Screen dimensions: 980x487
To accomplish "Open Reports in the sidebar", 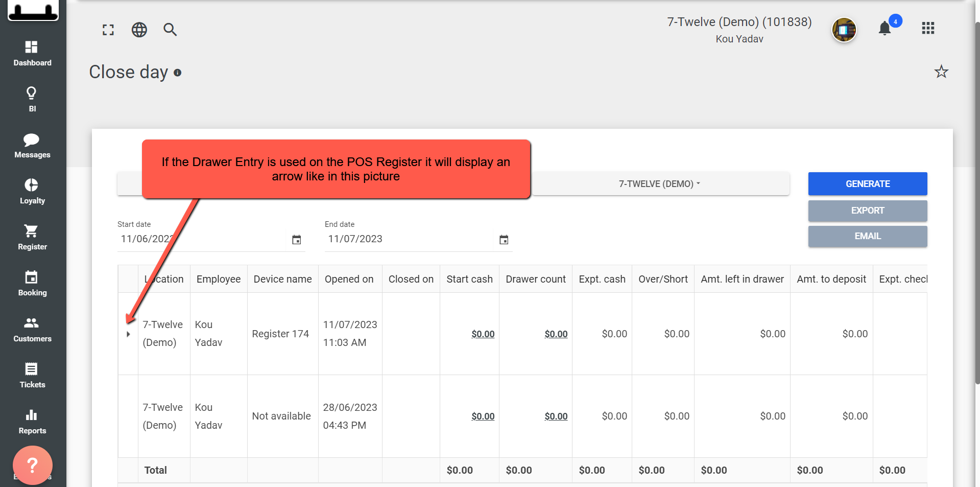I will click(32, 422).
